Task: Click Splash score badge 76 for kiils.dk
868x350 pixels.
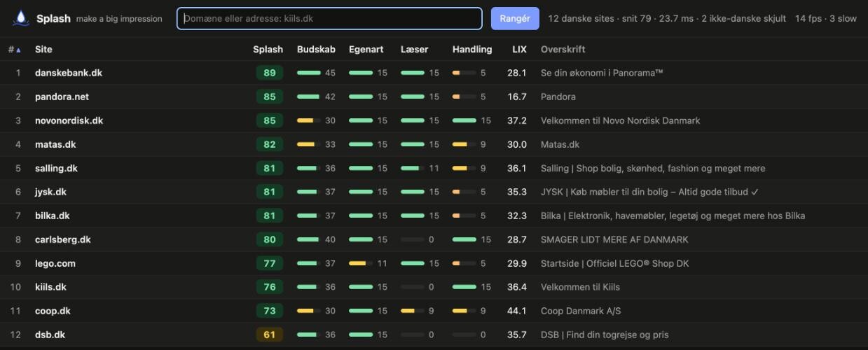Action: coord(270,287)
